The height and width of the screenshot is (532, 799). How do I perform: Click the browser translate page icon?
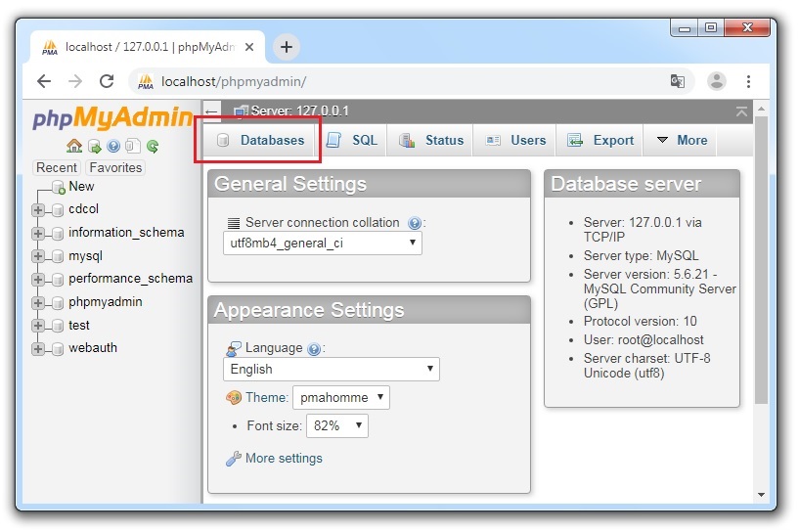pos(677,81)
